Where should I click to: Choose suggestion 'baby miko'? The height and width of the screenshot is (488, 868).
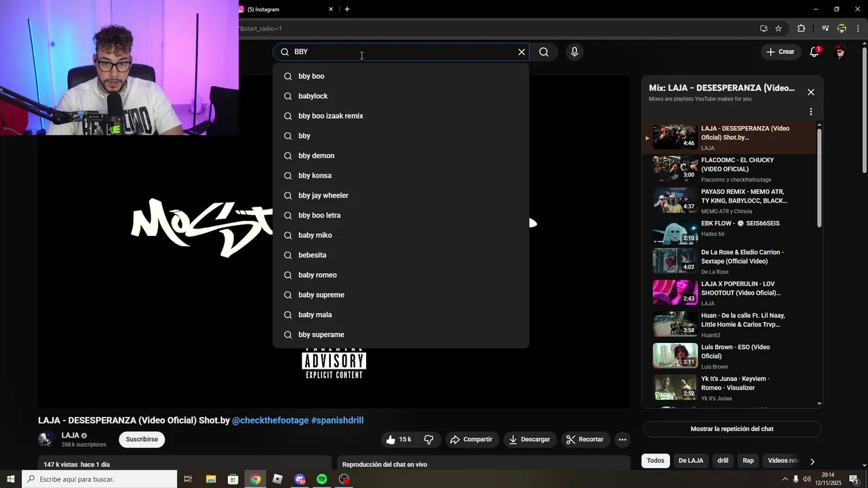click(x=401, y=235)
